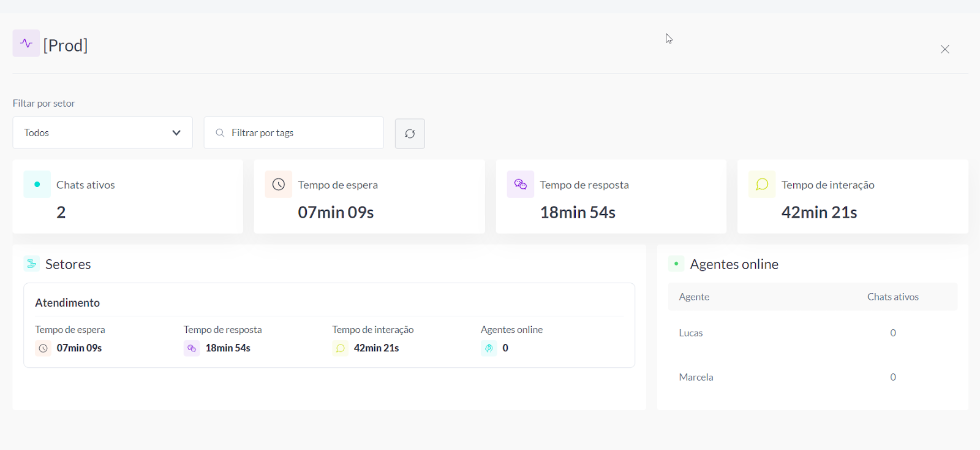980x450 pixels.
Task: Click the Chats ativos column header
Action: coord(892,297)
